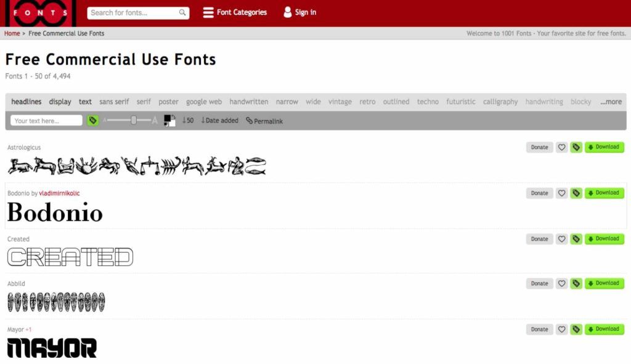Open the Date added sort dropdown
631x364 pixels.
click(x=219, y=121)
